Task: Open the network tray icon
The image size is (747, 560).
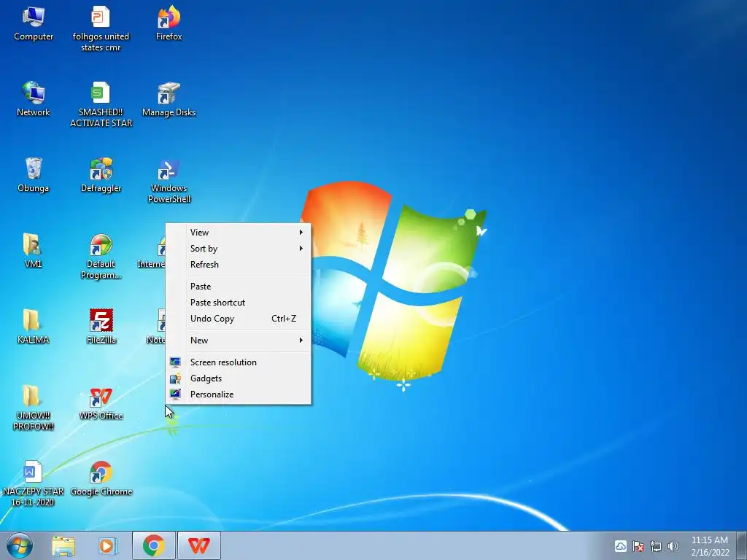Action: click(656, 546)
